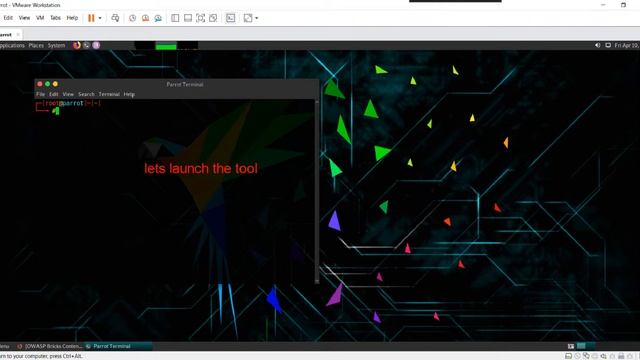
Task: Click the green window button of Parrot Terminal
Action: (47, 84)
